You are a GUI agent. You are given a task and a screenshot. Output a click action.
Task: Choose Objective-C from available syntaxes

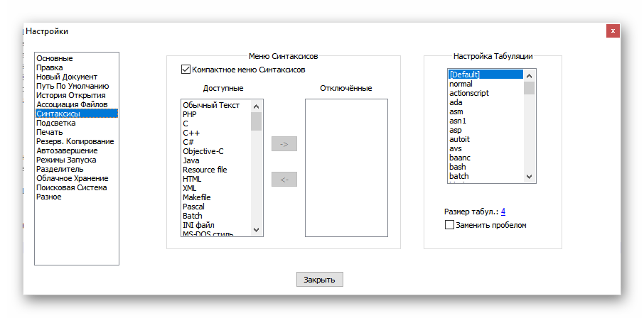(x=203, y=151)
